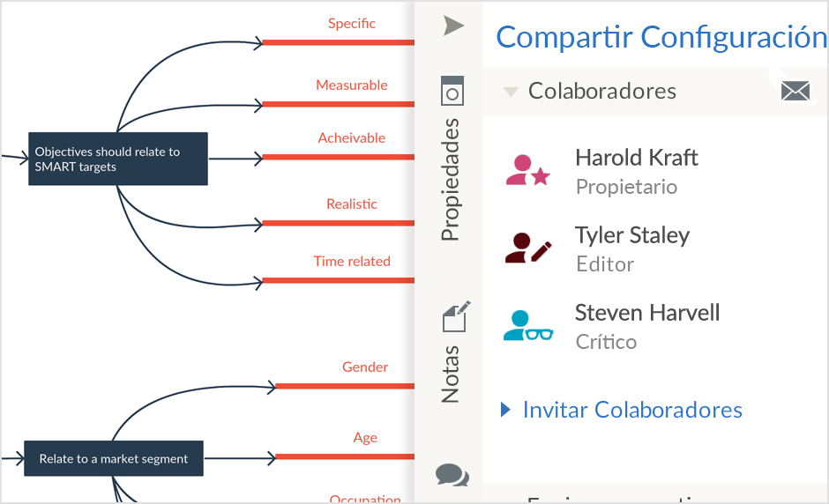Select collaborator Harold Kraft
This screenshot has width=829, height=504.
click(637, 158)
